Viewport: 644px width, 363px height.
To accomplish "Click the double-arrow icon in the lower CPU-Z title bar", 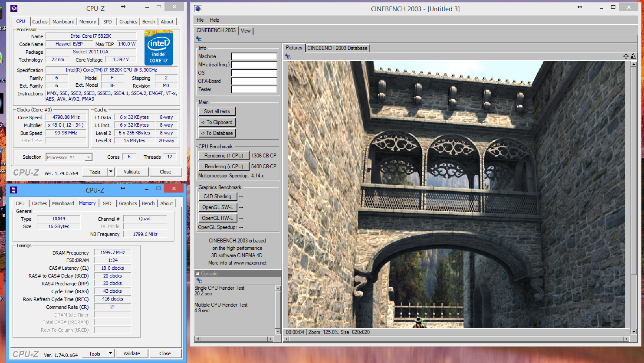I will (123, 188).
